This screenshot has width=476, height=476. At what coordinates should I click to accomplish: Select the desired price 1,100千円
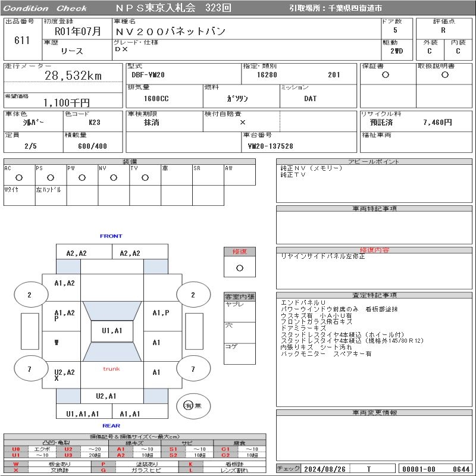(67, 102)
